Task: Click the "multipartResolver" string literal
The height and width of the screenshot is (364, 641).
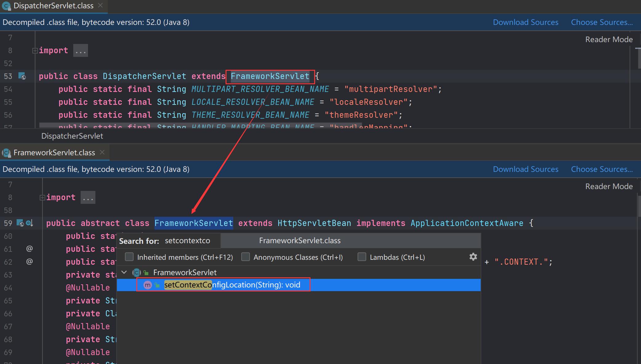Action: [391, 89]
